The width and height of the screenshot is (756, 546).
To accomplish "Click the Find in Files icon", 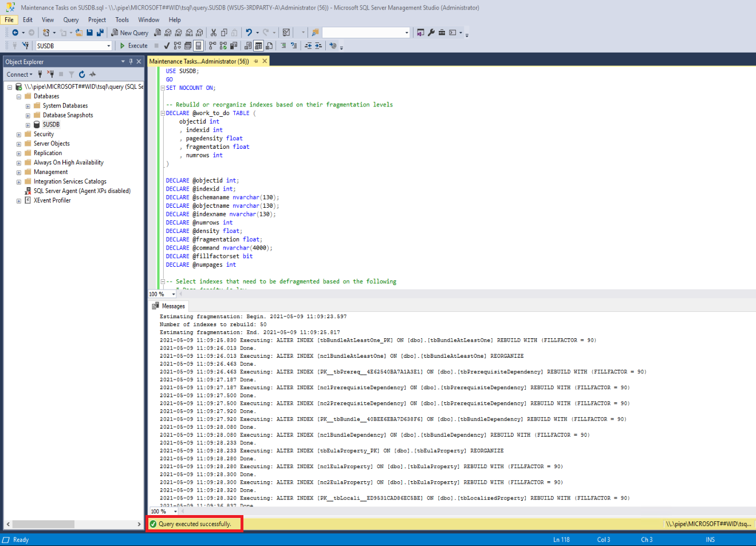I will (x=315, y=33).
